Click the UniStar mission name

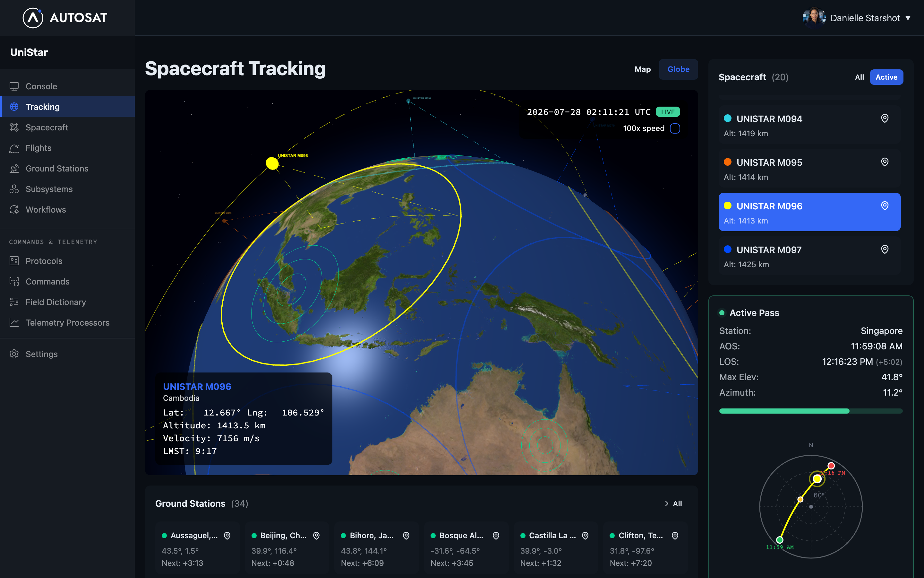29,52
